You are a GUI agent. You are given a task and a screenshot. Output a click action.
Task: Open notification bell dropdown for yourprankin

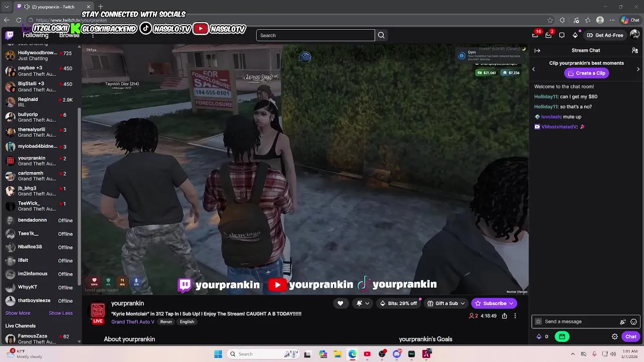363,303
